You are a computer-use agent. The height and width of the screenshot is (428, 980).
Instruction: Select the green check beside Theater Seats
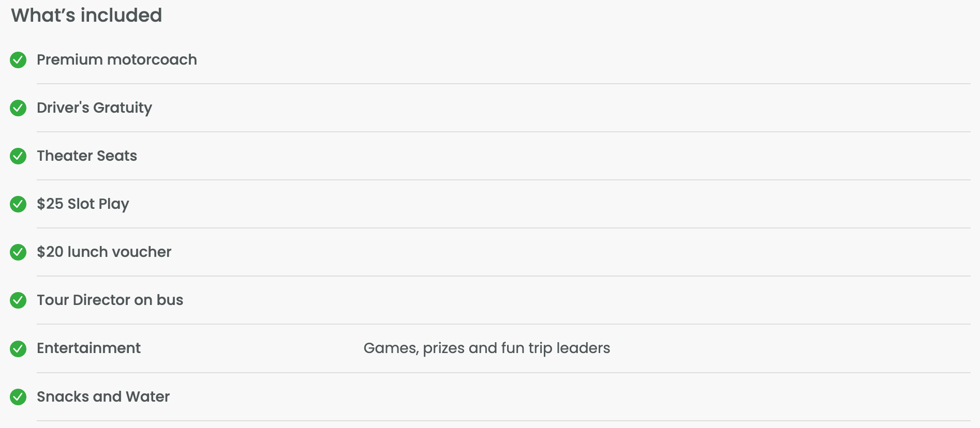pyautogui.click(x=18, y=156)
